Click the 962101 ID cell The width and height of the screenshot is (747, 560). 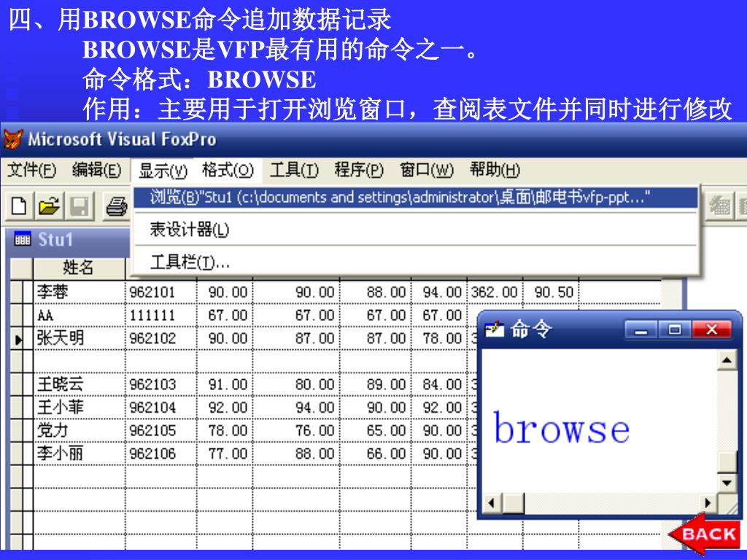(x=161, y=292)
